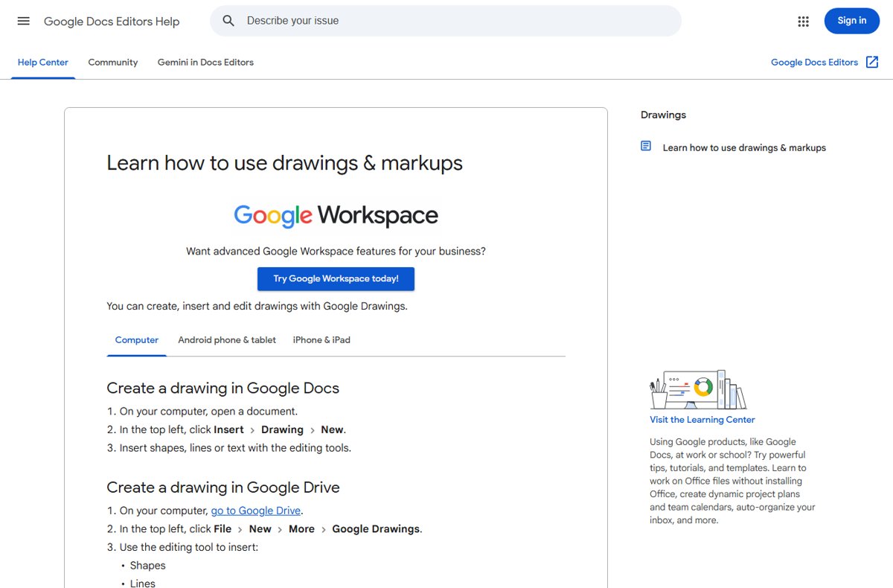The height and width of the screenshot is (588, 893).
Task: Click 'You can create, insert and edit drawings' sentence
Action: click(257, 306)
